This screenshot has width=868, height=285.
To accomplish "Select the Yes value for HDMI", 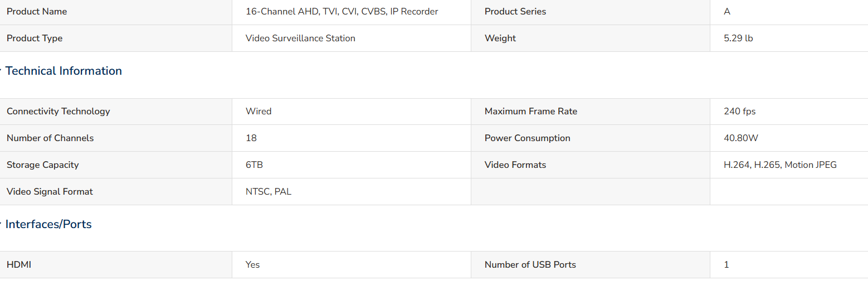I will [252, 264].
